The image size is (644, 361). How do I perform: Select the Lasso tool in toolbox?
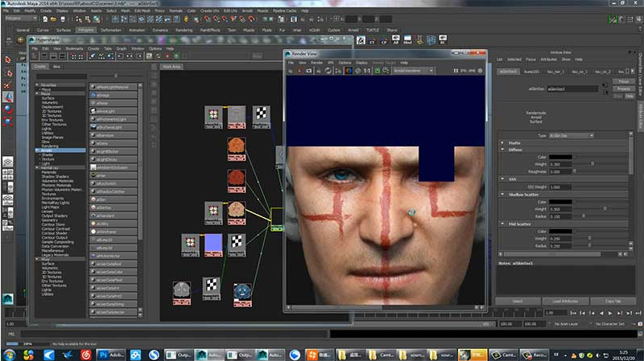8,73
